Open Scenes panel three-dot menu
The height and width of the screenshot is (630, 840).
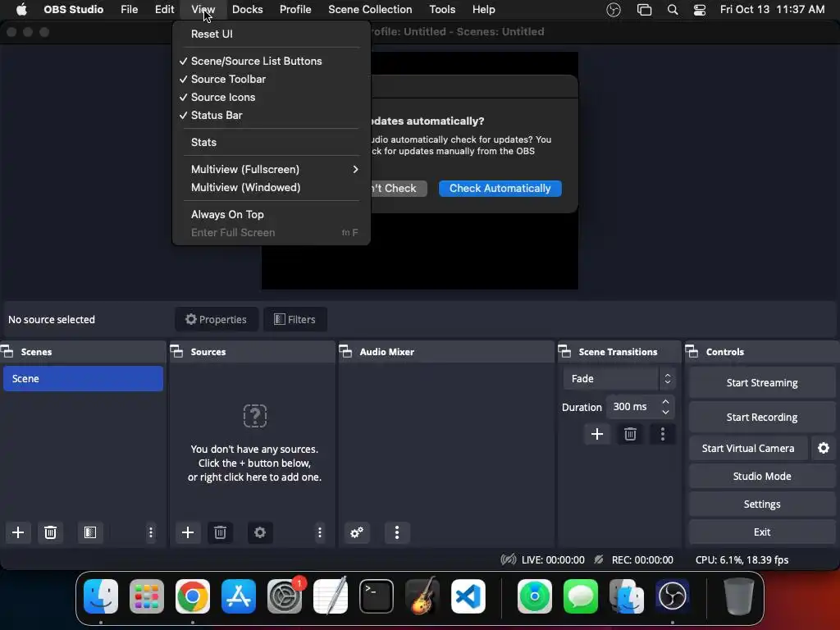click(x=151, y=532)
